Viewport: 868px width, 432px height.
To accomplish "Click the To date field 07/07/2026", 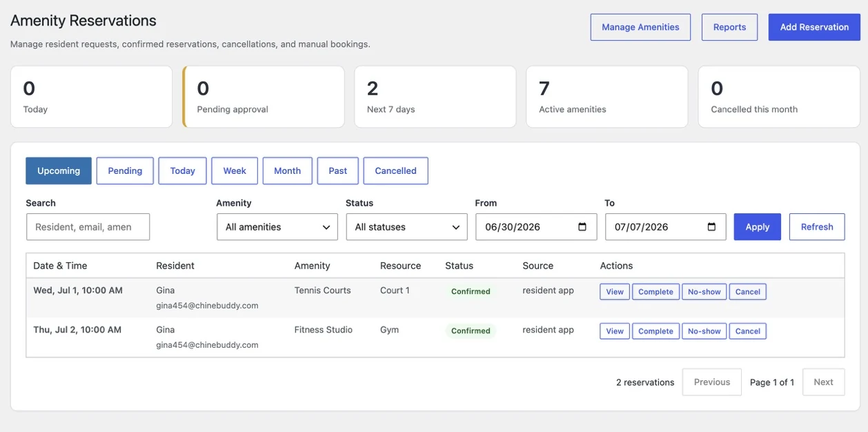I will [x=665, y=227].
